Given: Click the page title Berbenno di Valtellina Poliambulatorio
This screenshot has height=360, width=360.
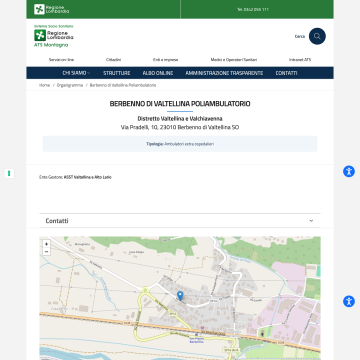Looking at the screenshot, I should [180, 104].
